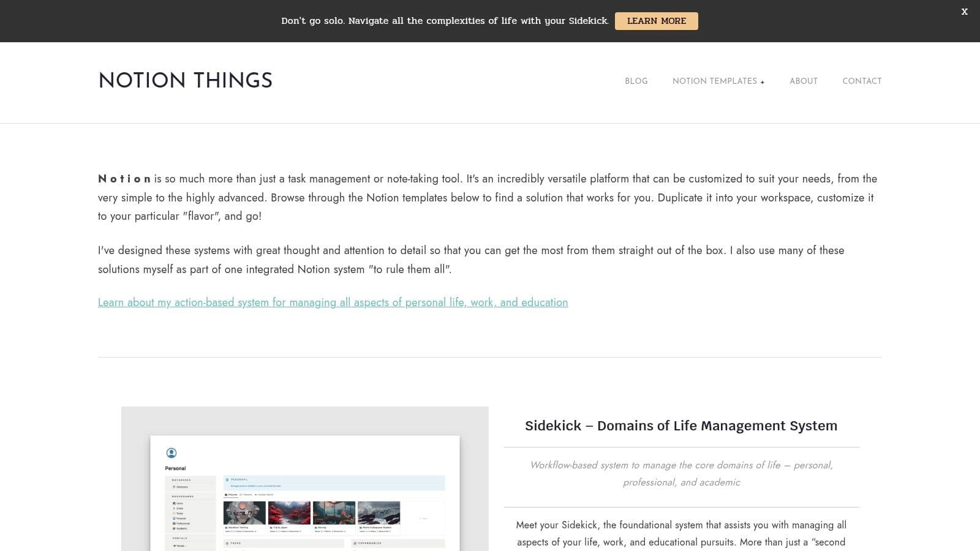Open Sidekick Domains of Life Management heading
This screenshot has width=980, height=551.
[681, 425]
